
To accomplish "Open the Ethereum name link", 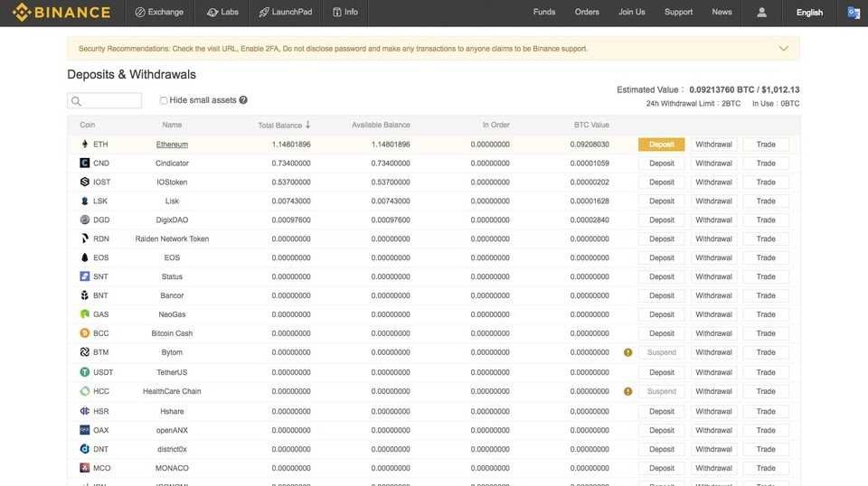I will [x=172, y=145].
